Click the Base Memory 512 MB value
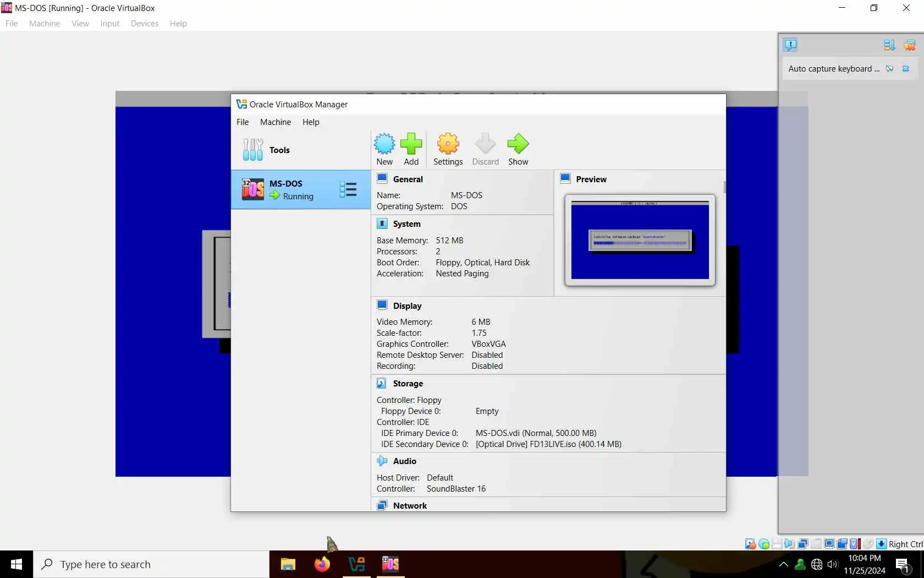Image resolution: width=924 pixels, height=578 pixels. [x=449, y=241]
